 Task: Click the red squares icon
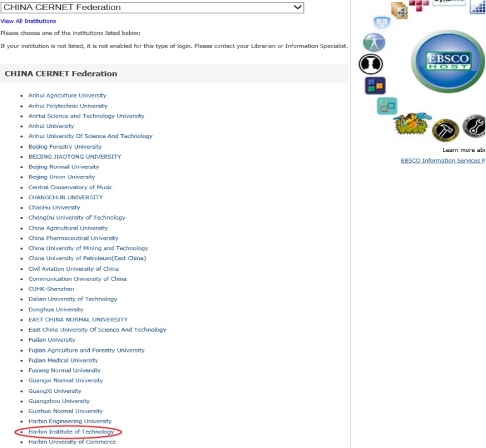419,5
